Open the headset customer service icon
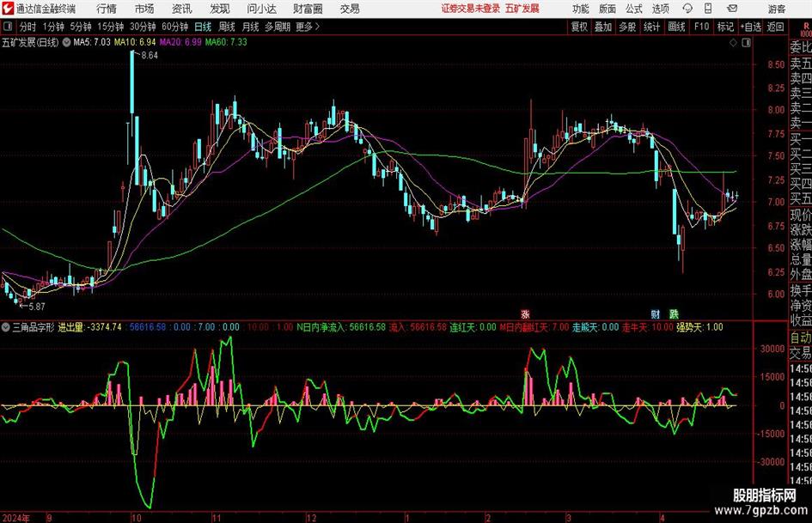Screen dimensions: 812x523 [x=687, y=9]
